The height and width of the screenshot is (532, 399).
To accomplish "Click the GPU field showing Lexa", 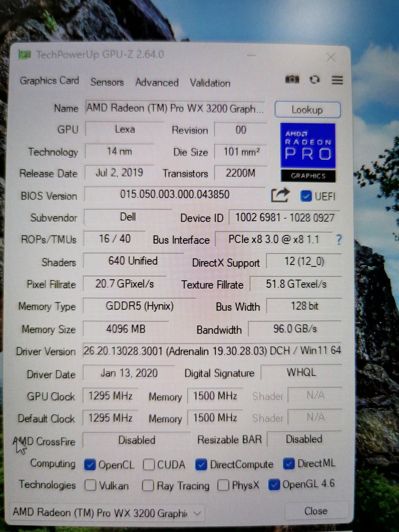I will pos(125,129).
